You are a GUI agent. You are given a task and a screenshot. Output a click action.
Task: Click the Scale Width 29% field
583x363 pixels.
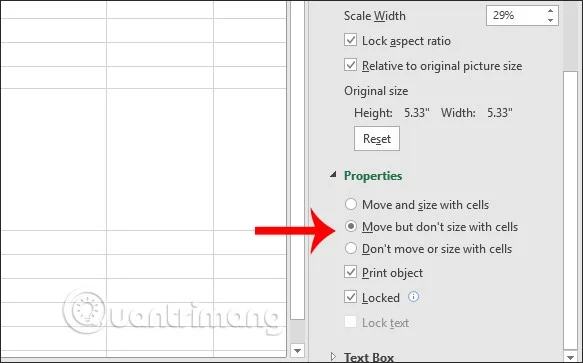(522, 16)
